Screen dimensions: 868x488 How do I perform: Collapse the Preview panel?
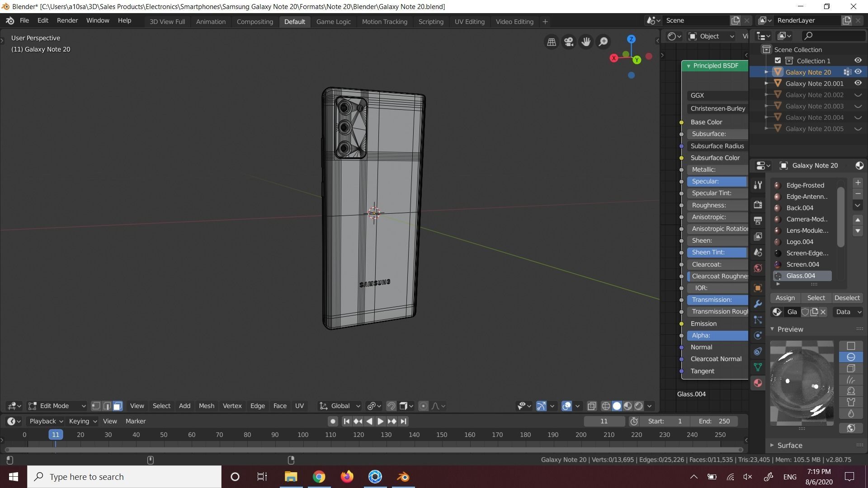click(x=773, y=329)
